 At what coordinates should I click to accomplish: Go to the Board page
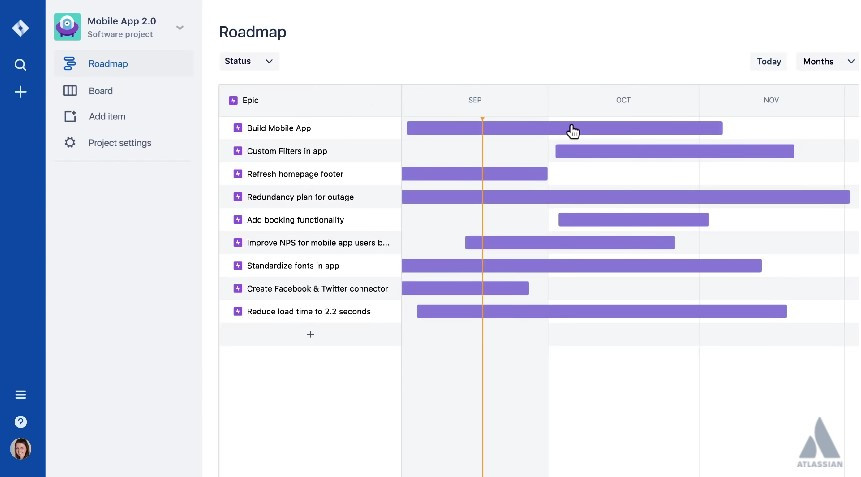point(100,91)
